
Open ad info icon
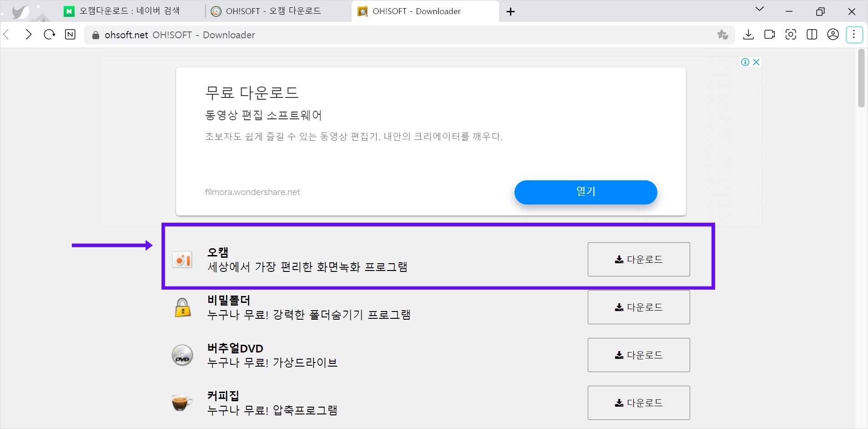[x=745, y=62]
